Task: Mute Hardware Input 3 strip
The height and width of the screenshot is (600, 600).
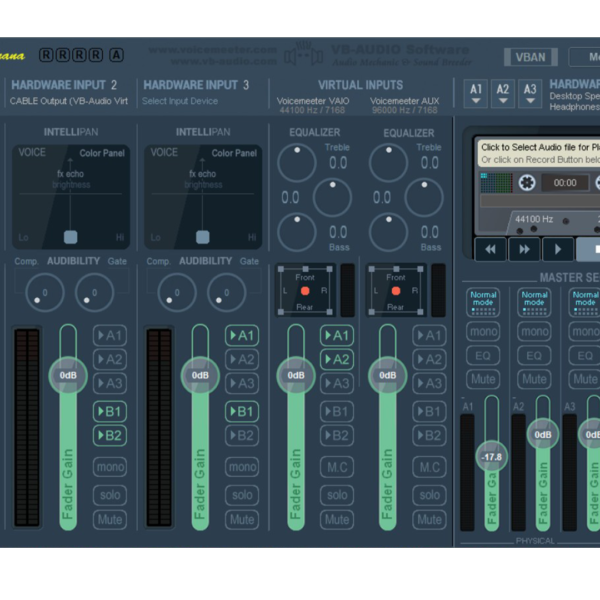Action: click(x=242, y=520)
